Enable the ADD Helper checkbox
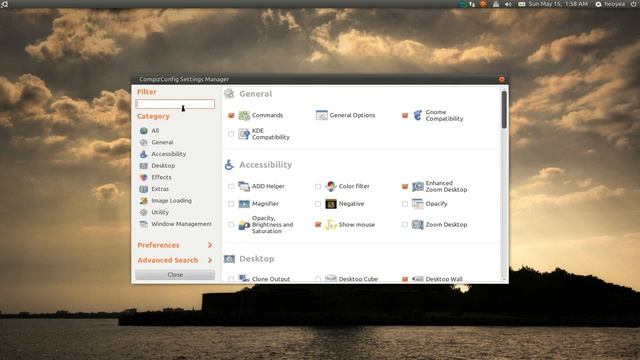This screenshot has width=640, height=360. coord(231,186)
